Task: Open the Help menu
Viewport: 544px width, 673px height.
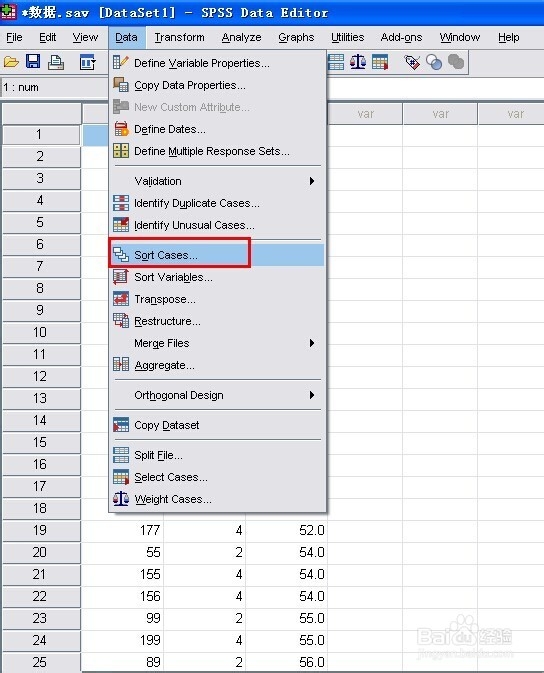Action: tap(509, 37)
